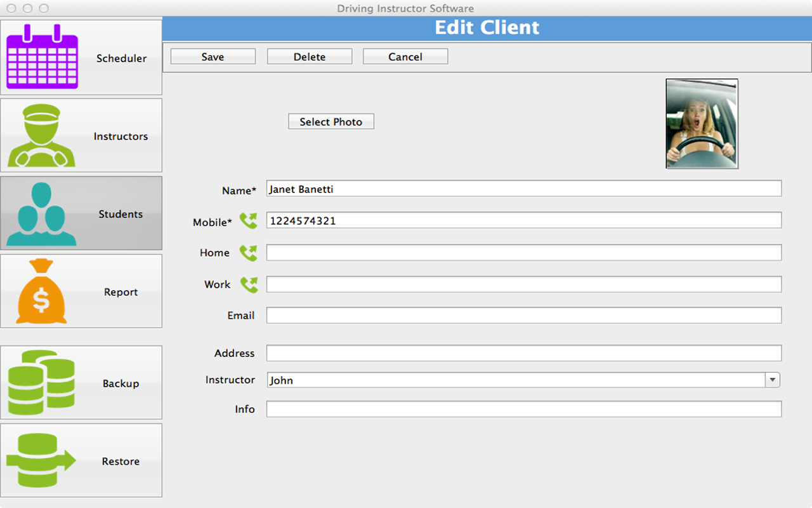Screen dimensions: 812x508
Task: Click the Address text field
Action: pos(523,353)
